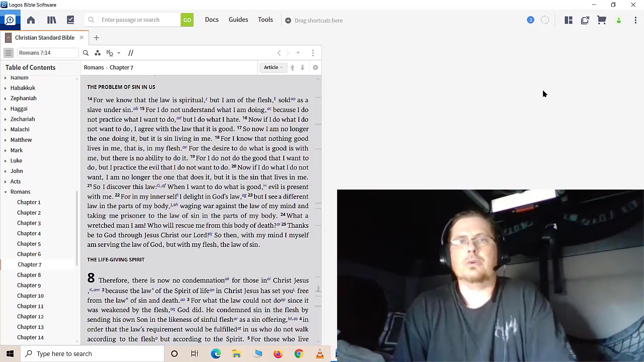Expand the Luke tree entry

pyautogui.click(x=6, y=161)
